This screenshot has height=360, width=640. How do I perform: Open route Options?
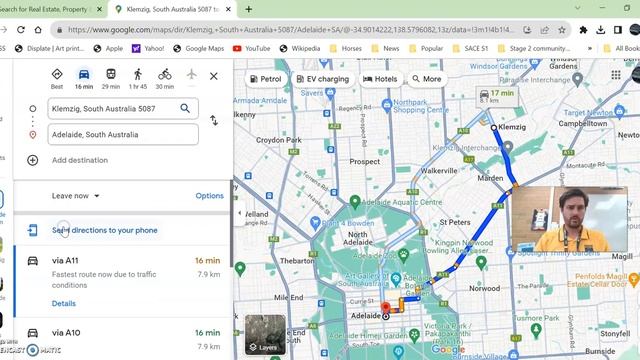pos(209,196)
